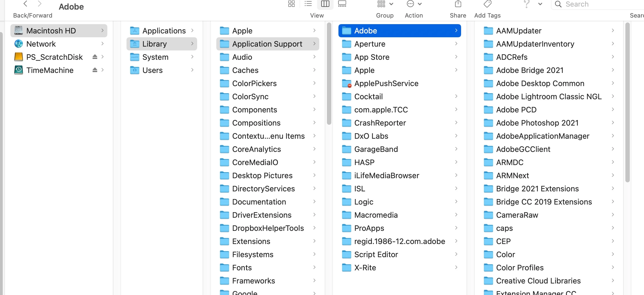The width and height of the screenshot is (644, 295).
Task: Select the Adobe Lightroom Classic NGL folder
Action: click(549, 97)
